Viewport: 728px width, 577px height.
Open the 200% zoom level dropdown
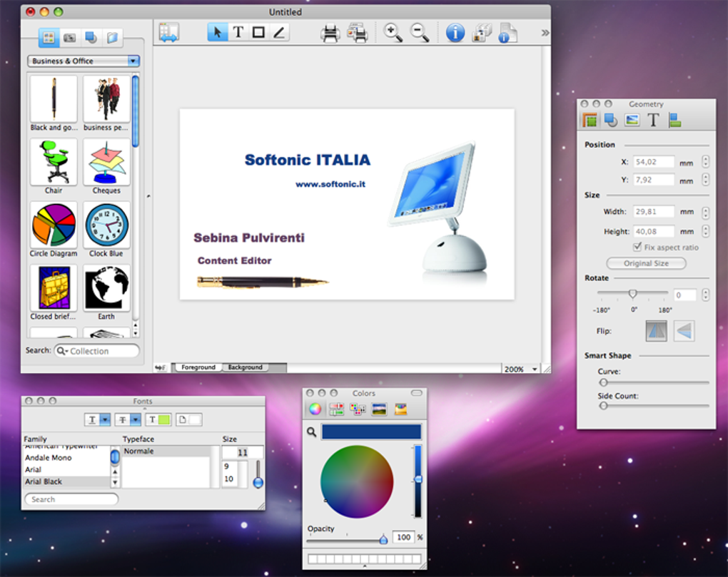point(521,369)
